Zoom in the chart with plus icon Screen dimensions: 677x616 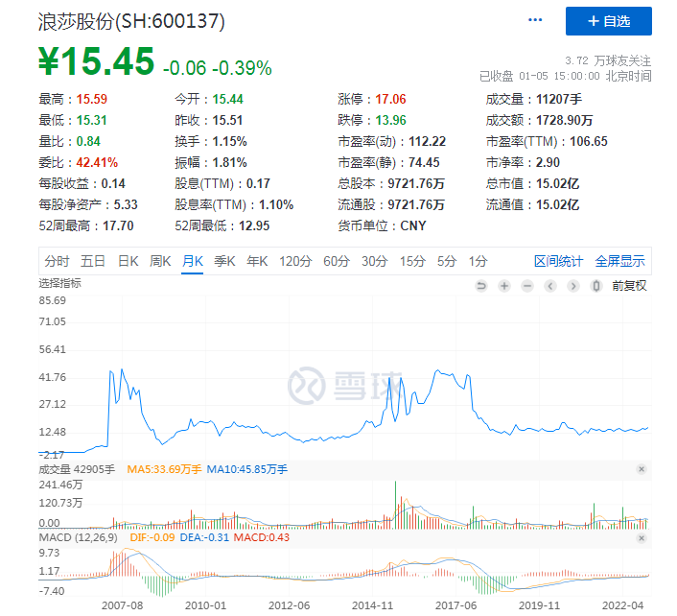point(504,286)
